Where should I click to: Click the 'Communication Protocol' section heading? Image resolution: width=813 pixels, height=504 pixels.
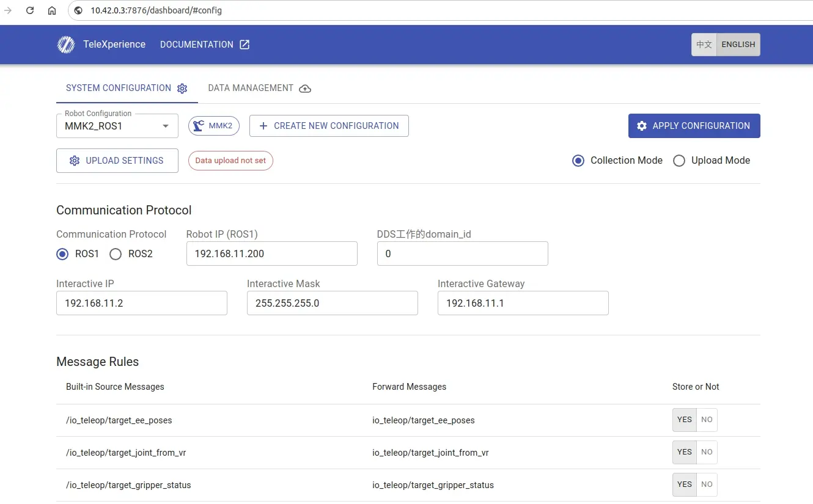click(x=124, y=210)
